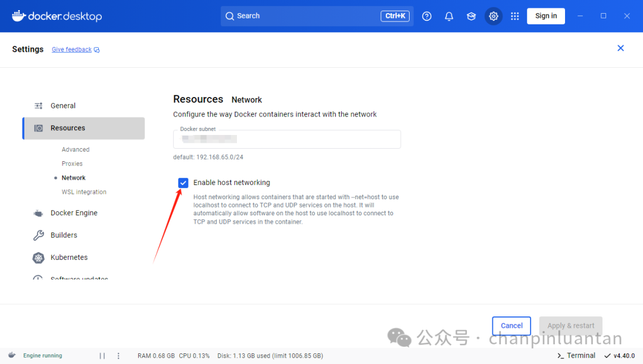Viewport: 643px width, 364px height.
Task: Select Resources in settings sidebar
Action: tap(84, 128)
